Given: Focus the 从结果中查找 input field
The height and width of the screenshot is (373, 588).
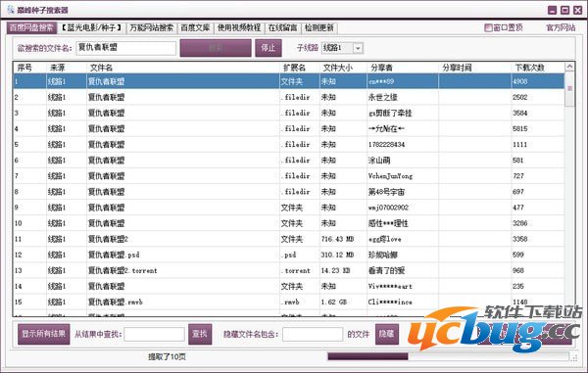Looking at the screenshot, I should (x=154, y=334).
